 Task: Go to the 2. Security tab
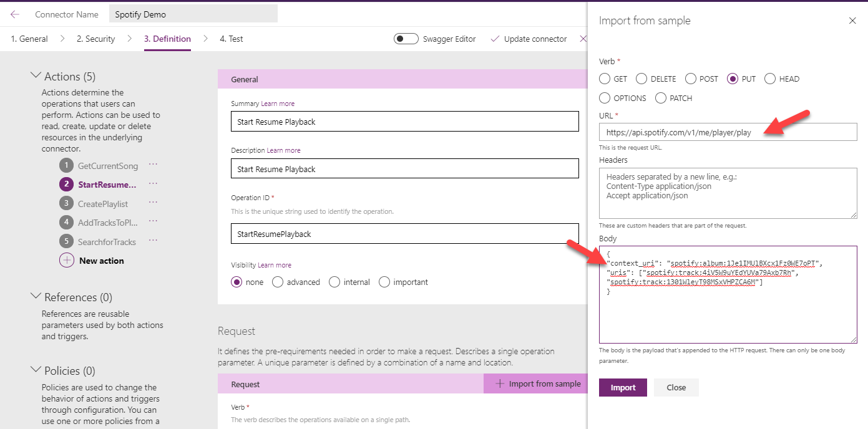tap(95, 39)
